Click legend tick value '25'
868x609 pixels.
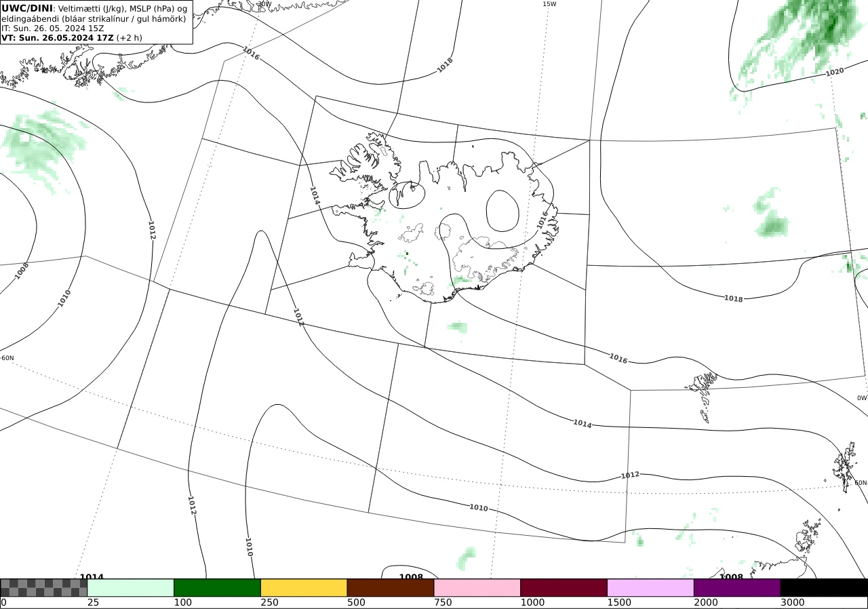(93, 602)
